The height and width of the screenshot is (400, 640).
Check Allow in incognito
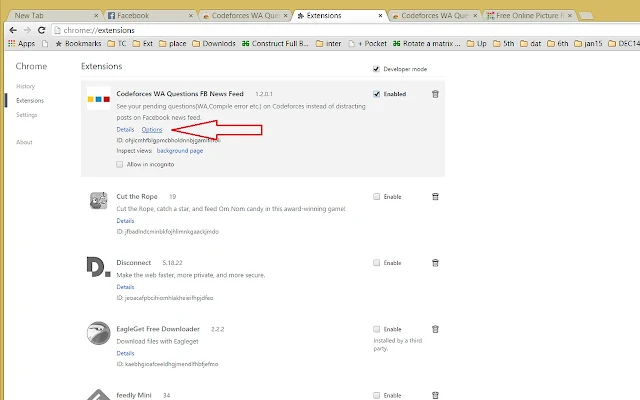click(x=119, y=164)
